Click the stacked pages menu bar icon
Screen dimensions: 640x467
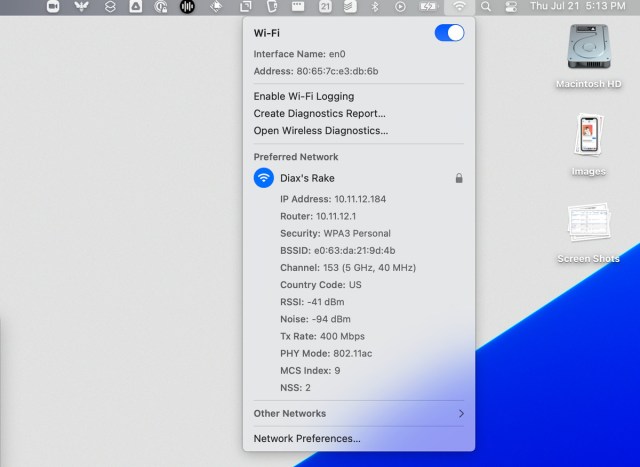pyautogui.click(x=350, y=6)
